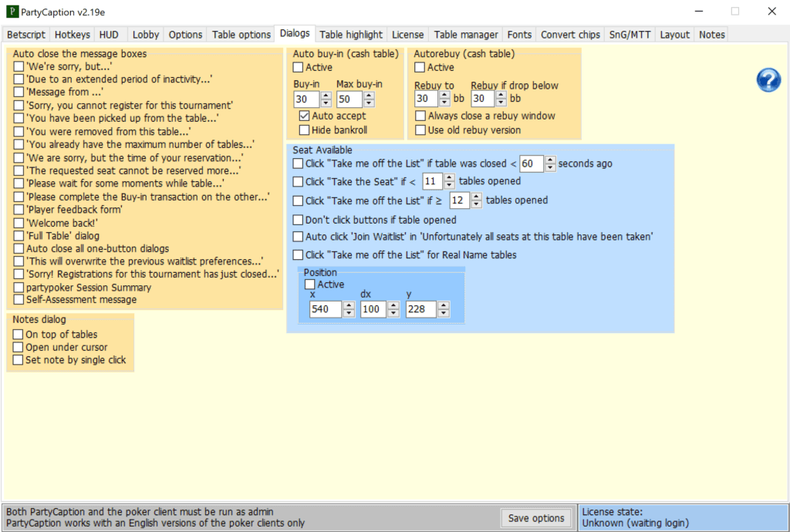Open the License tab
Image resolution: width=790 pixels, height=532 pixels.
tap(407, 35)
